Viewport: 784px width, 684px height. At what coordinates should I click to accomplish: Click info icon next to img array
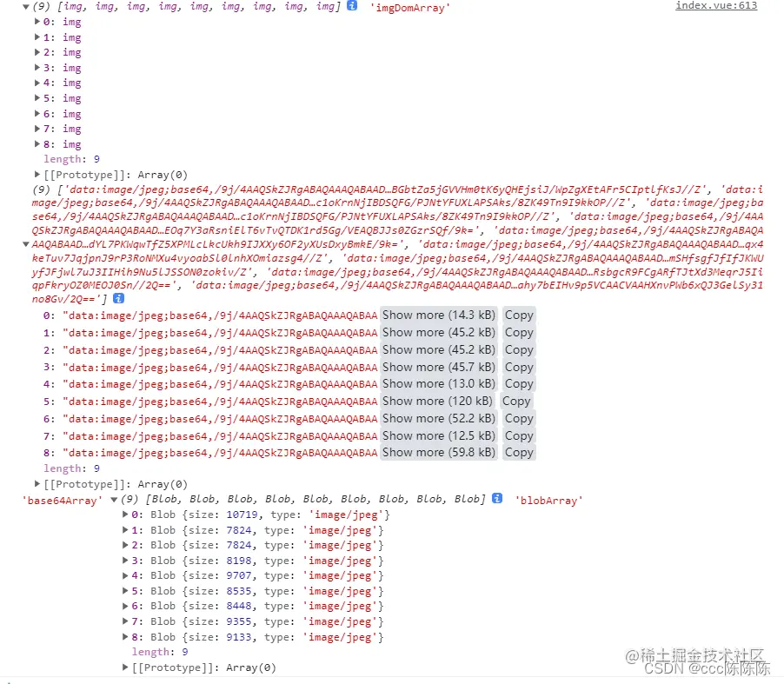click(352, 5)
